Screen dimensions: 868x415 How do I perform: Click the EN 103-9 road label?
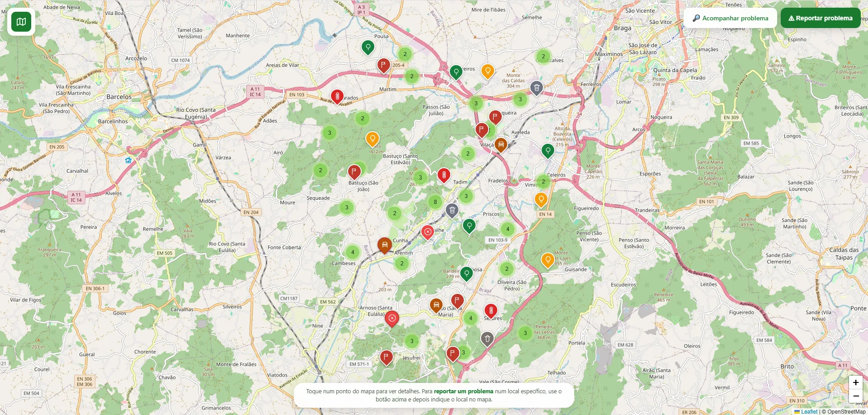(498, 240)
